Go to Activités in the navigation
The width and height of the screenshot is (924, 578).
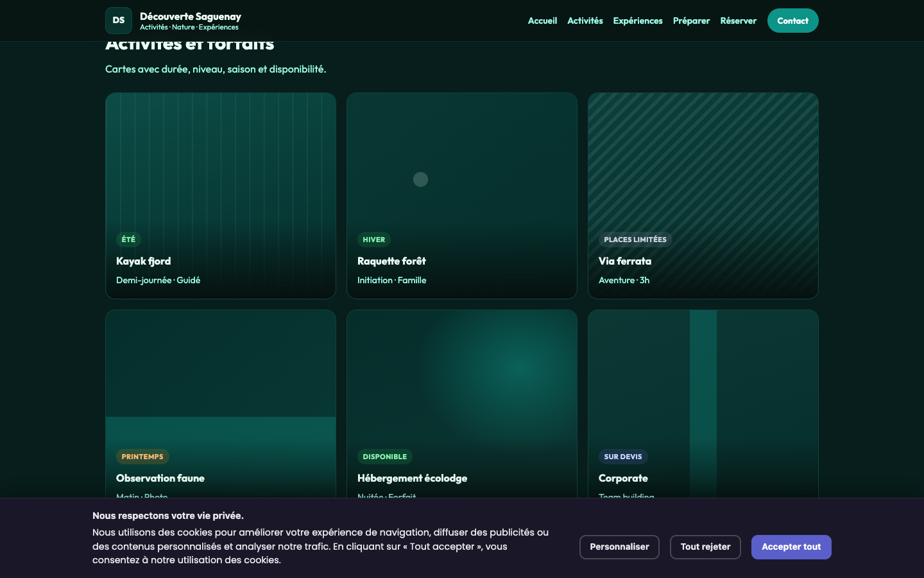pos(585,21)
